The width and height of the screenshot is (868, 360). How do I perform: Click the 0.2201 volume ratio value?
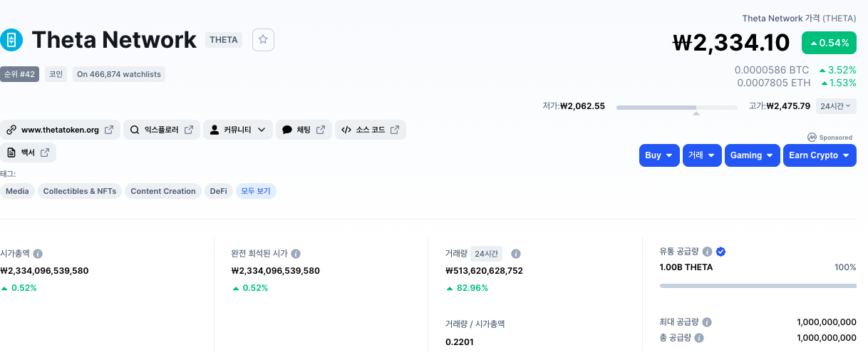tap(459, 342)
